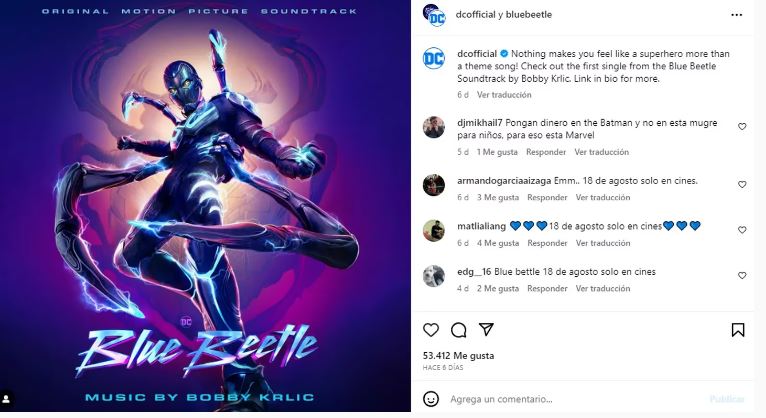View the 53.412 Me gusta likes list
This screenshot has height=418, width=766.
[x=458, y=355]
